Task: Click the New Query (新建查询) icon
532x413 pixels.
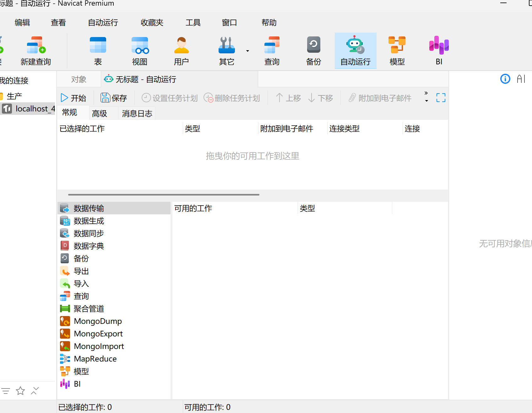Action: [x=36, y=50]
